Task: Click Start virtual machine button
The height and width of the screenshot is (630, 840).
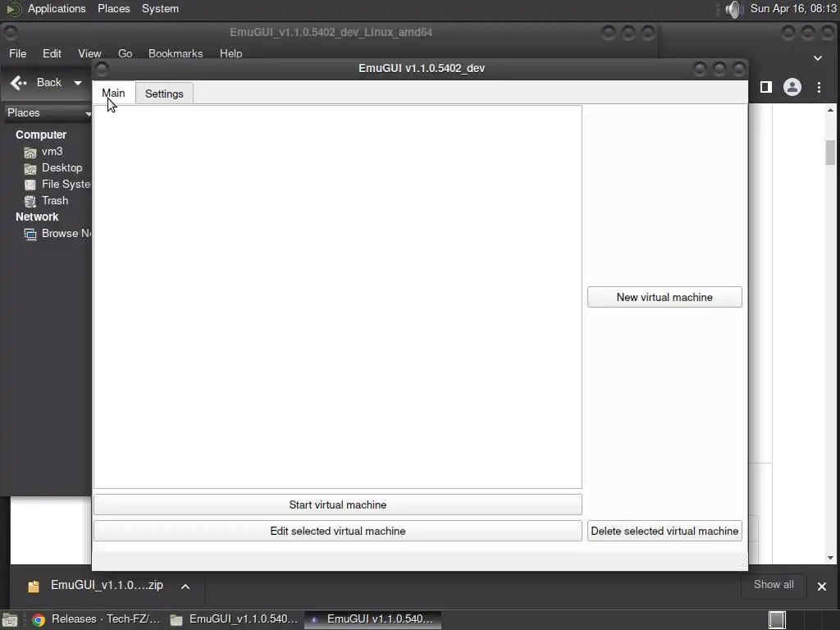Action: (x=337, y=504)
